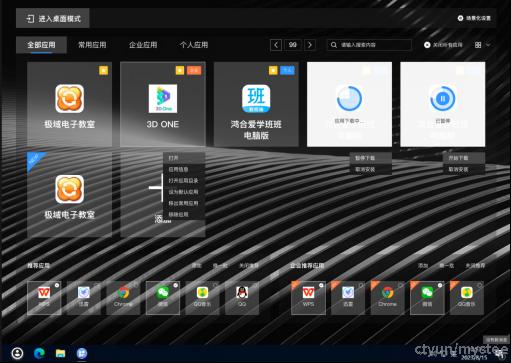This screenshot has width=511, height=363.
Task: Click the circular download progress indicator
Action: tap(349, 99)
